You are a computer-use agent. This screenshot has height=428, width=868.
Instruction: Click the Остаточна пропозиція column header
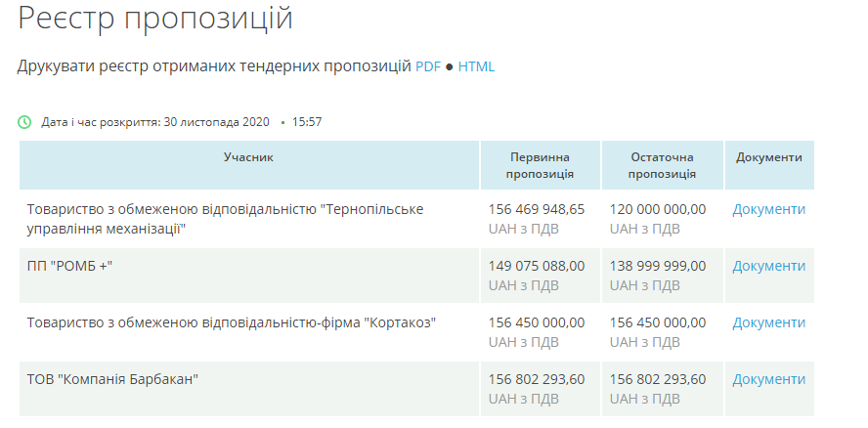click(x=662, y=165)
